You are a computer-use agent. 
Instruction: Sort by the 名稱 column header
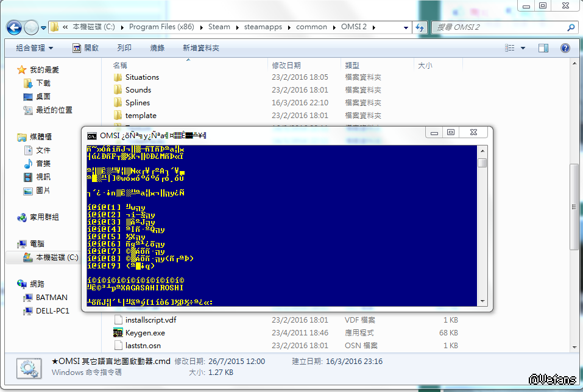coord(120,65)
